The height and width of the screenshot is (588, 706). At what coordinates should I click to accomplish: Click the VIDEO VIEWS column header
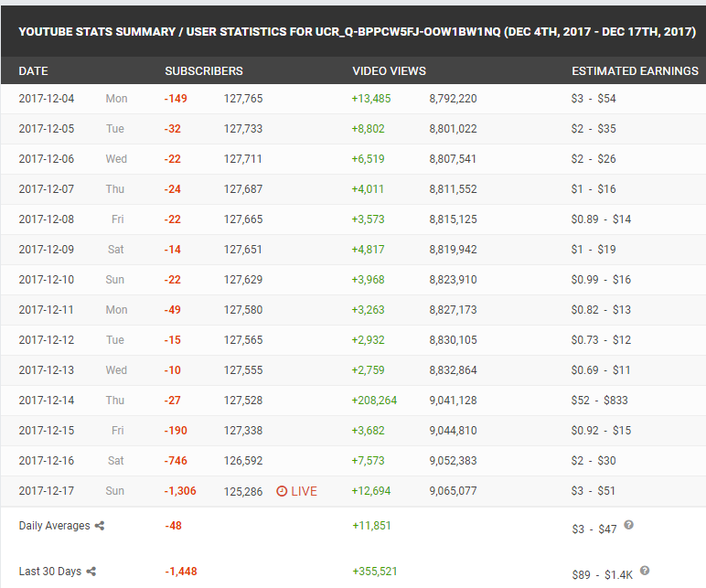pos(389,71)
